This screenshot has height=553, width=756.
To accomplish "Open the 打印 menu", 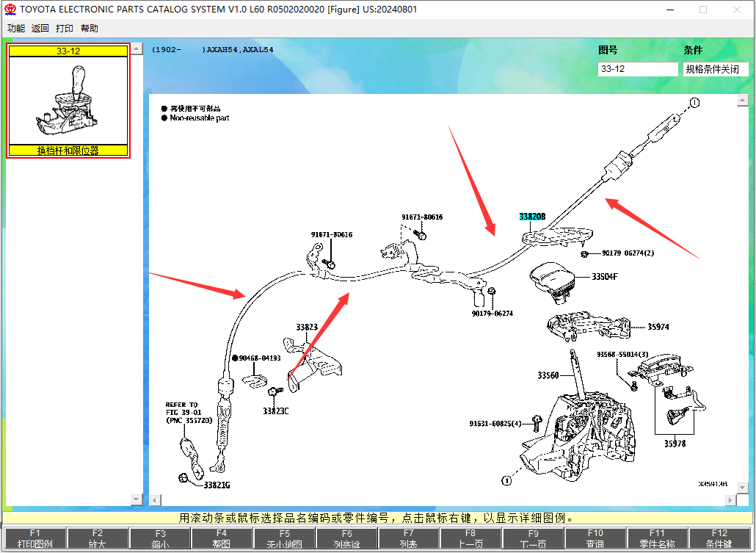I will [65, 29].
